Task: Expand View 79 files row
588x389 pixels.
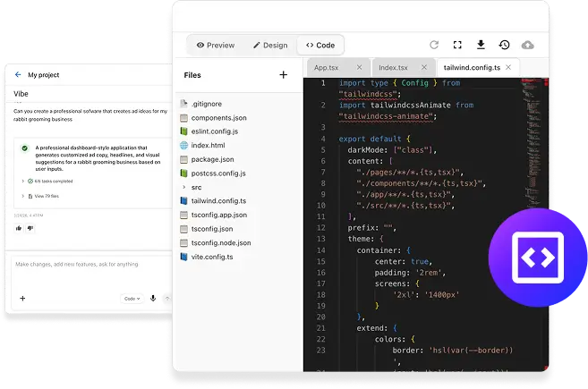Action: pos(40,196)
